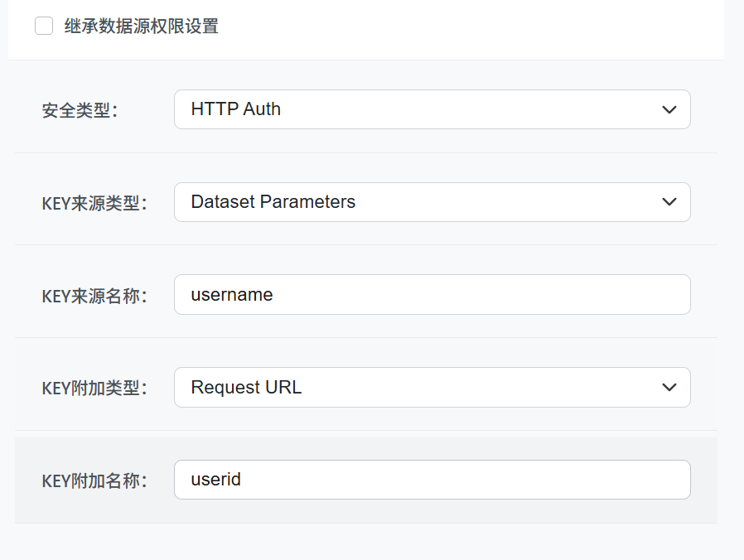744x560 pixels.
Task: Click the selected HTTP Auth value
Action: [x=236, y=109]
